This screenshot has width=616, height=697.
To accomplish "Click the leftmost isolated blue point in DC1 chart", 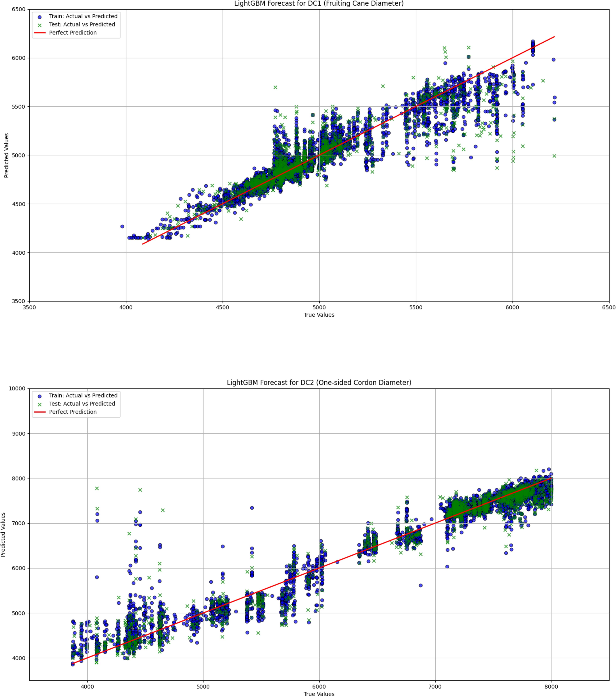I will tap(122, 226).
